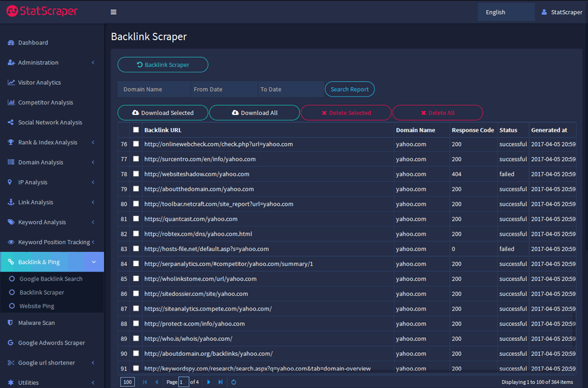
Task: Expand the Keyword Analysis chevron
Action: point(93,222)
